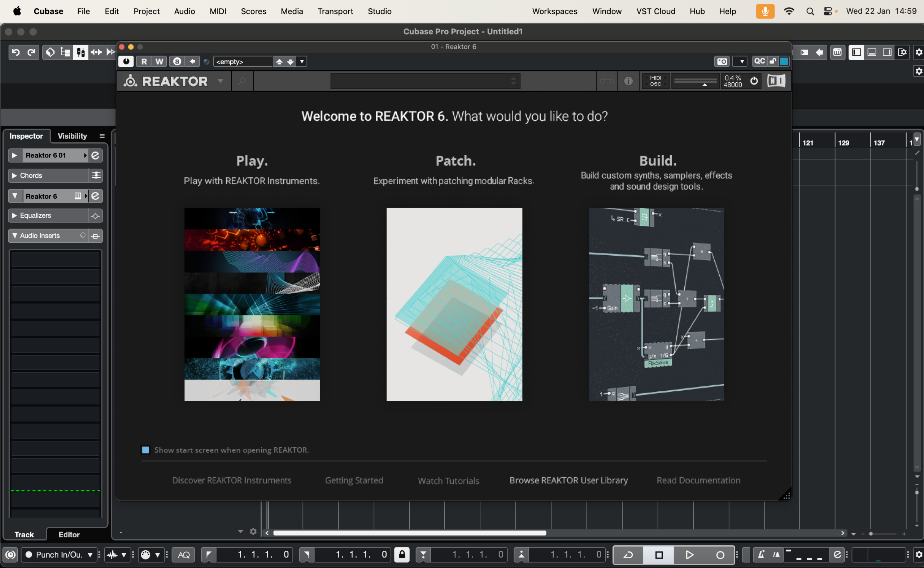The image size is (924, 568).
Task: Click the Reaktor info icon
Action: click(x=628, y=81)
